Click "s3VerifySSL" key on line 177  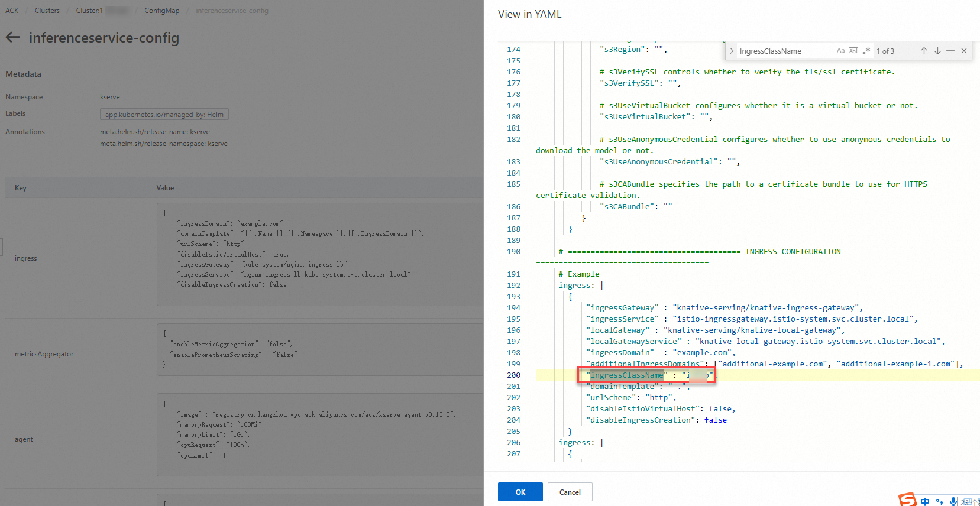[x=629, y=83]
